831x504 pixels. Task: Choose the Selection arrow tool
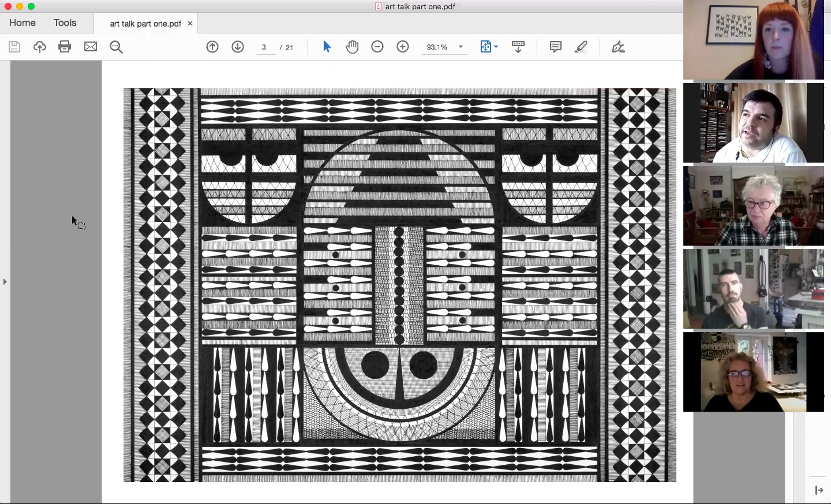point(327,47)
